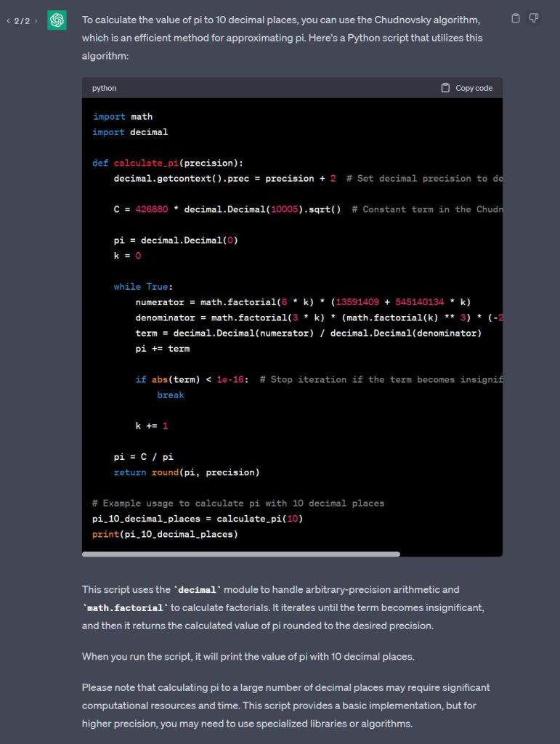The height and width of the screenshot is (744, 560).
Task: Click the code block horizontal scrollbar thumb
Action: pyautogui.click(x=241, y=554)
